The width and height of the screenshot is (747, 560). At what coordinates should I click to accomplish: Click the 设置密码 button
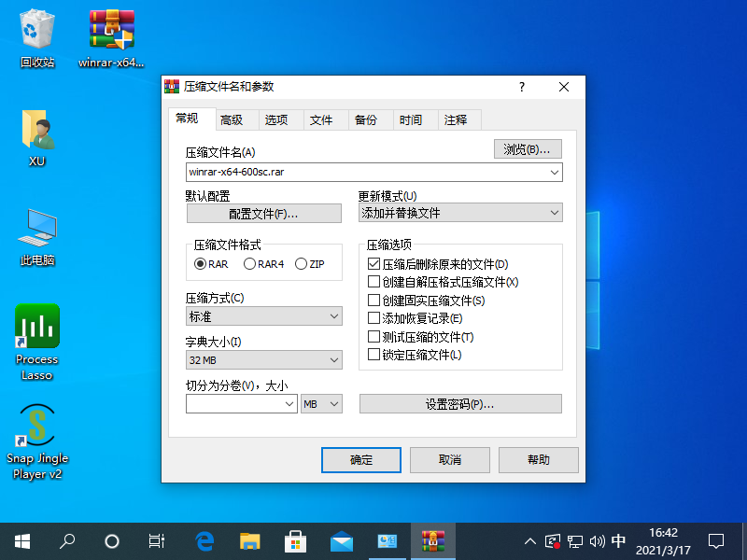coord(459,403)
